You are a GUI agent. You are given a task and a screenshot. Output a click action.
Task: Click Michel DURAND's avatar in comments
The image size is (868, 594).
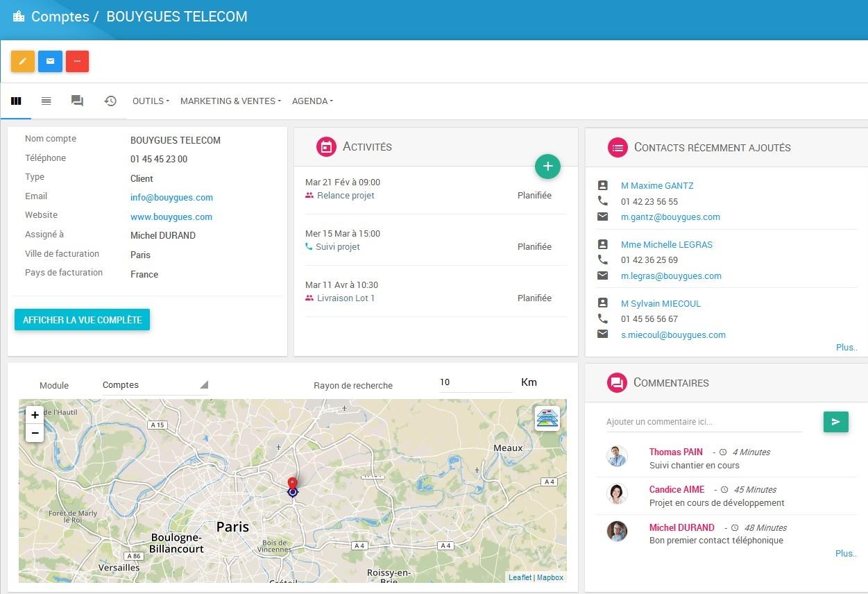tap(617, 532)
